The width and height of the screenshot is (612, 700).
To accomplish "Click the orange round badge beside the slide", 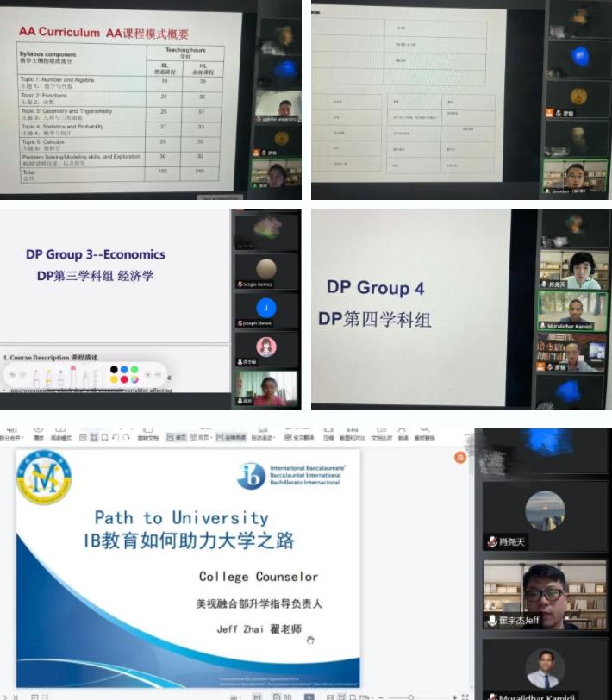I will (x=460, y=457).
